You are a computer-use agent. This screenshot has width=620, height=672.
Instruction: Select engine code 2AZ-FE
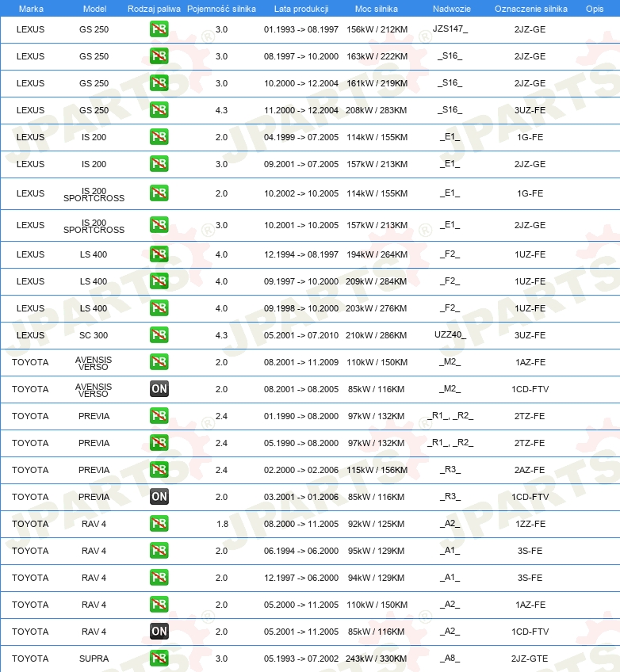(530, 470)
